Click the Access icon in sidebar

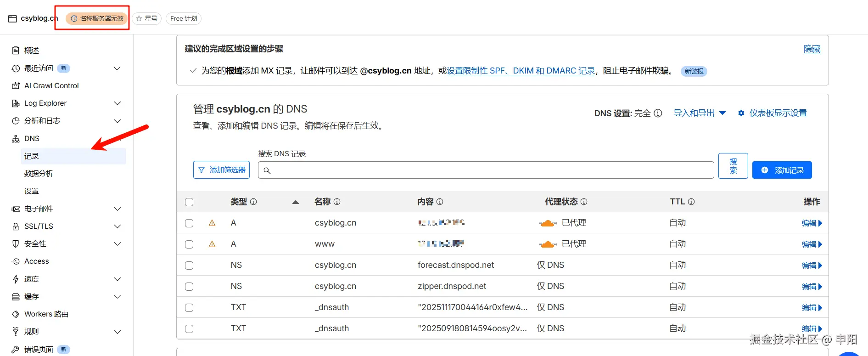(x=16, y=261)
